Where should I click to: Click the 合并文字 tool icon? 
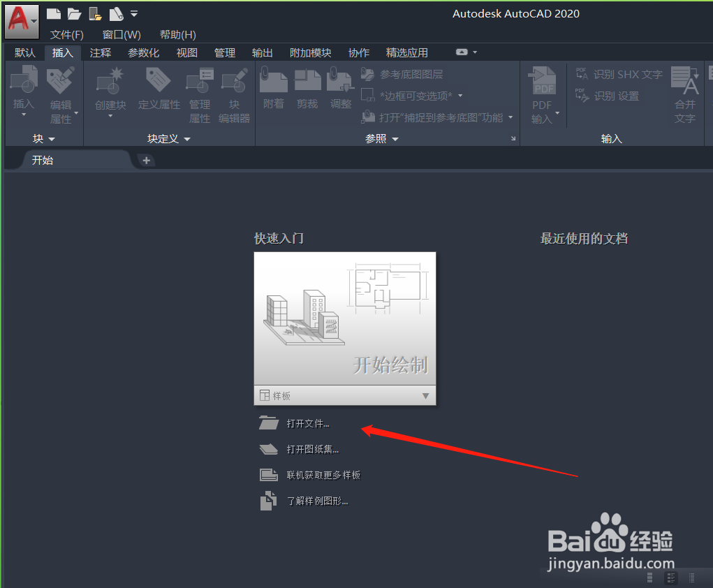click(685, 80)
